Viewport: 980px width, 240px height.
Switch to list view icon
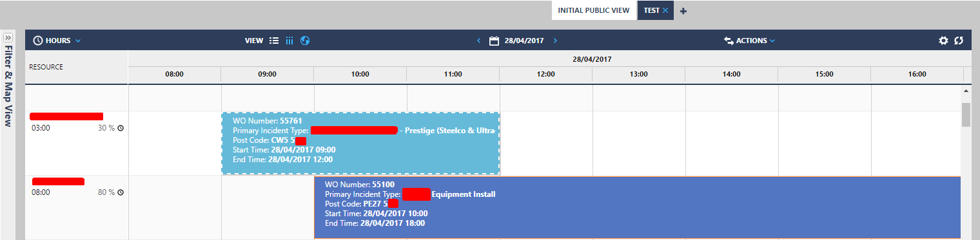pos(274,41)
